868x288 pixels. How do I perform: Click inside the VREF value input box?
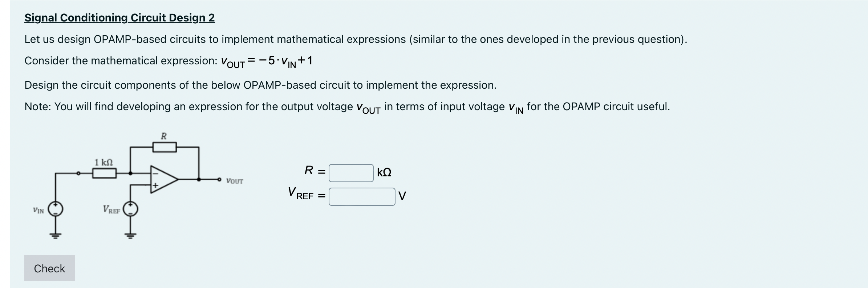[x=361, y=196]
